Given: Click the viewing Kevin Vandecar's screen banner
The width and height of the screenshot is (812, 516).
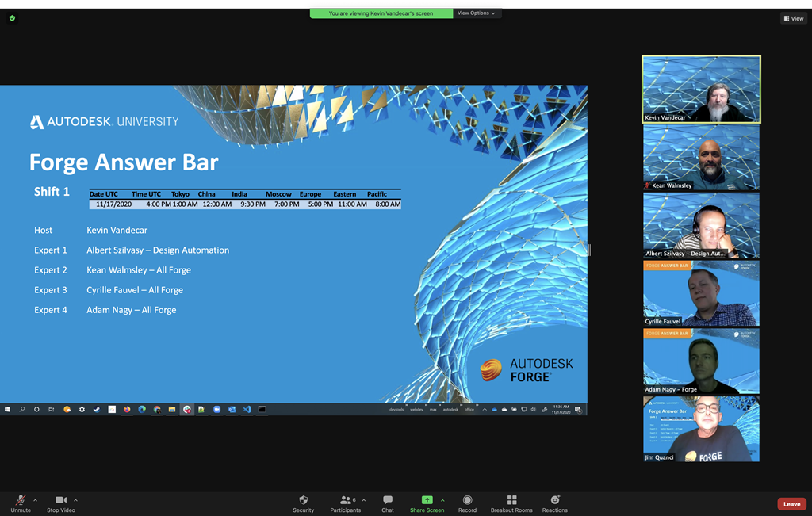Looking at the screenshot, I should (381, 13).
